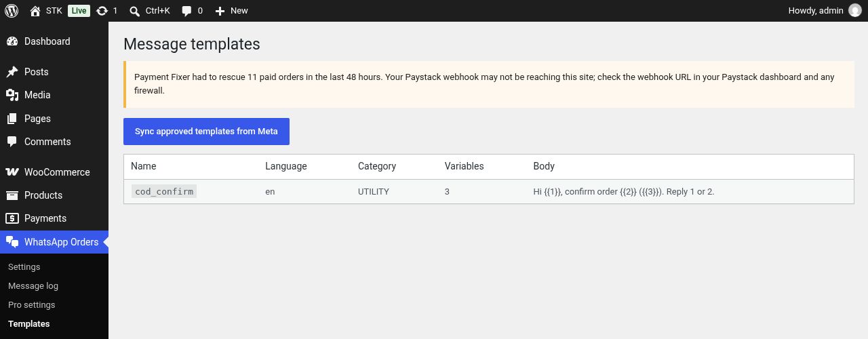Click the UTILITY category cell
The image size is (868, 339).
pyautogui.click(x=374, y=192)
